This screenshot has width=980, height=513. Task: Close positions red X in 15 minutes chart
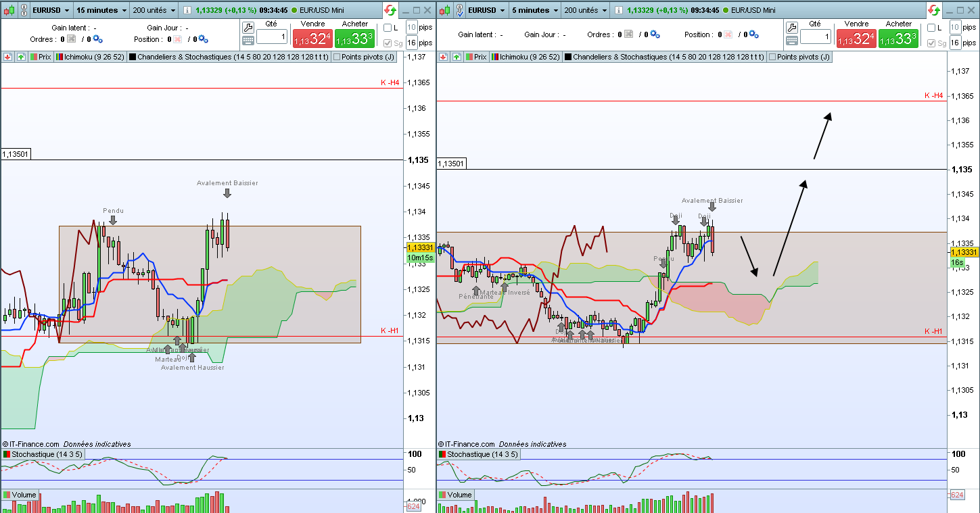(179, 39)
